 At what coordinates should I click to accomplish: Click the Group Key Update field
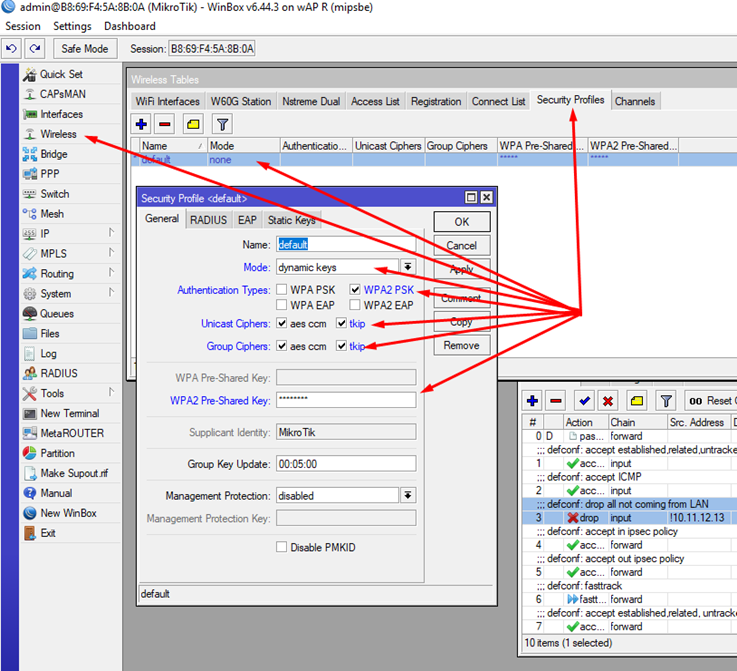pos(346,464)
